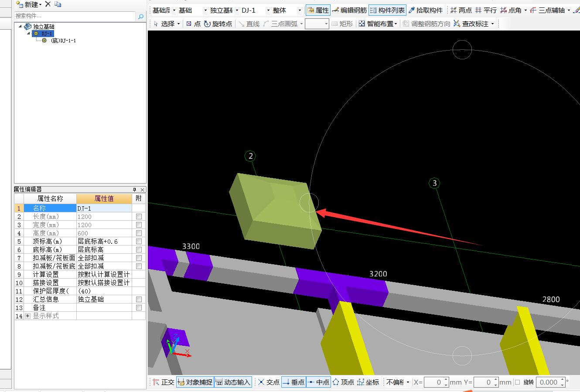
Task: Toggle the 属性 properties button
Action: pyautogui.click(x=318, y=10)
